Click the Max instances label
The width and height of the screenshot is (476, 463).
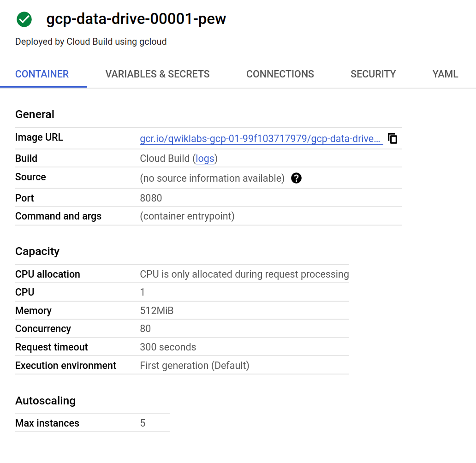click(47, 423)
